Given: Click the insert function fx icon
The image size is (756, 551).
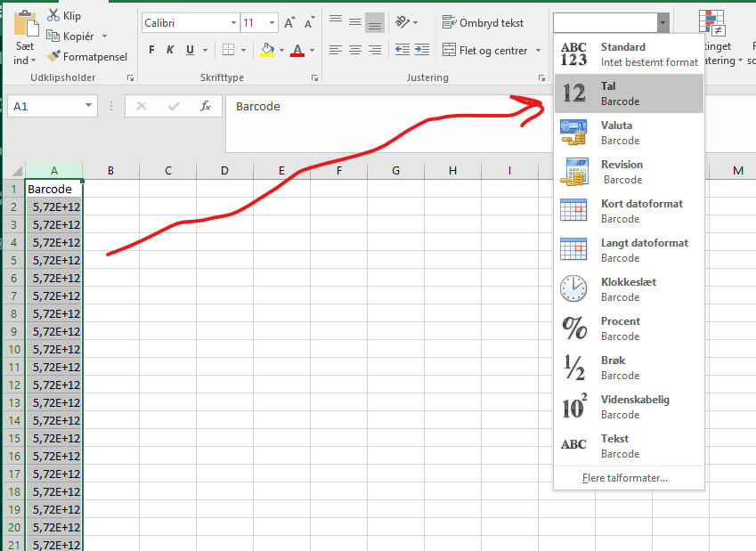Looking at the screenshot, I should [x=205, y=106].
